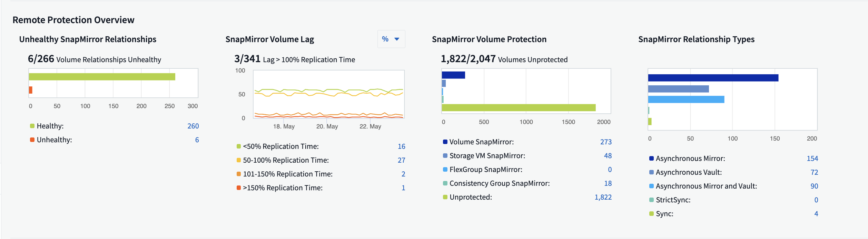Click the Healthy relationships count 260
Screen dimensions: 868x239
coord(193,126)
